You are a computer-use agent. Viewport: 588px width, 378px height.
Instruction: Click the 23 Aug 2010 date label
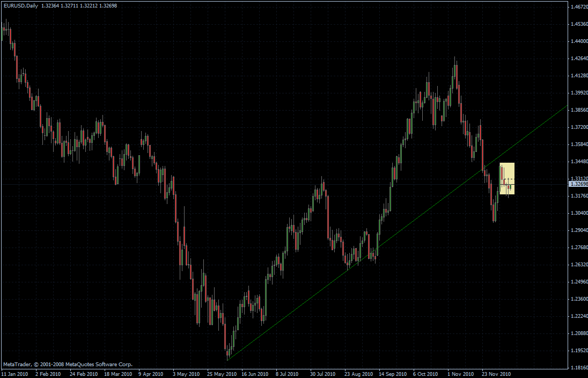coord(359,374)
